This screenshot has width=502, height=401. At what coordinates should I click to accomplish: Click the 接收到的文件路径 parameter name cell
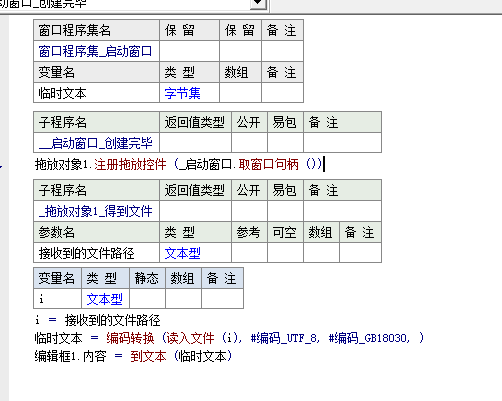click(96, 253)
